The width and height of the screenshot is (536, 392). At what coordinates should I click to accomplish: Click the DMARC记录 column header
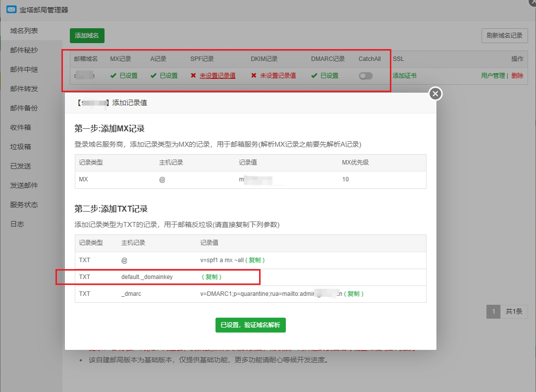[x=328, y=59]
